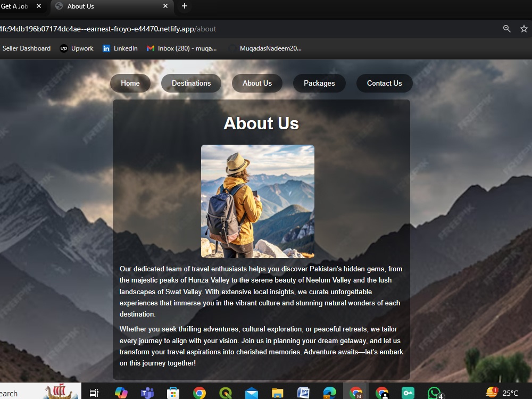Open the Gmail Inbox (280) bookmark
This screenshot has height=399, width=532.
[x=181, y=48]
